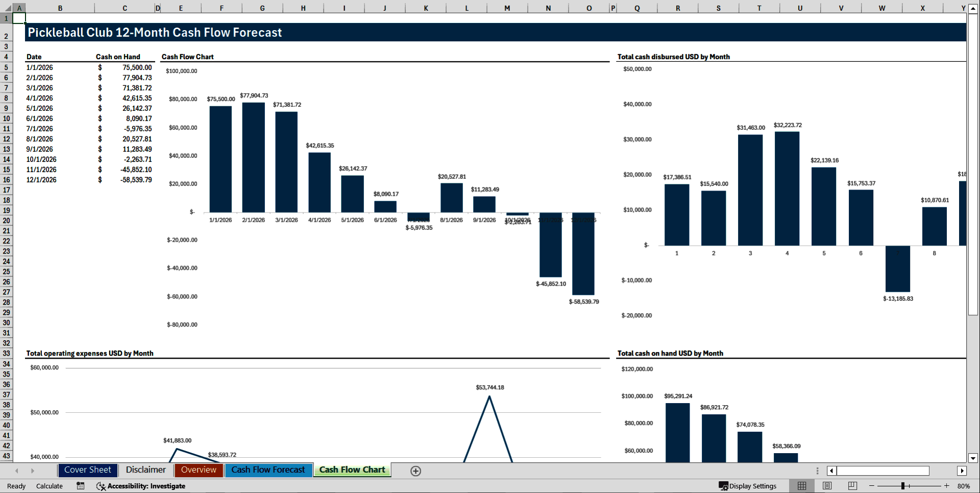Open the Disclaimer sheet tab
980x493 pixels.
pyautogui.click(x=145, y=470)
